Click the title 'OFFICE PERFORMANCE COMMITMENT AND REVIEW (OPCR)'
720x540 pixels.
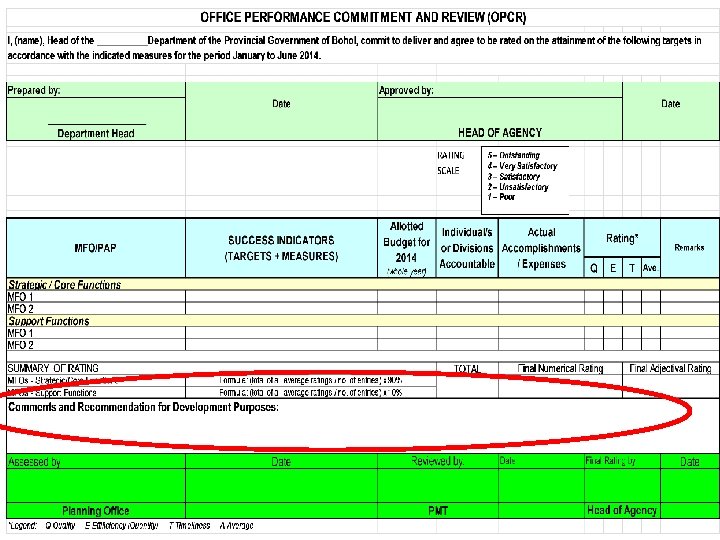pyautogui.click(x=363, y=17)
